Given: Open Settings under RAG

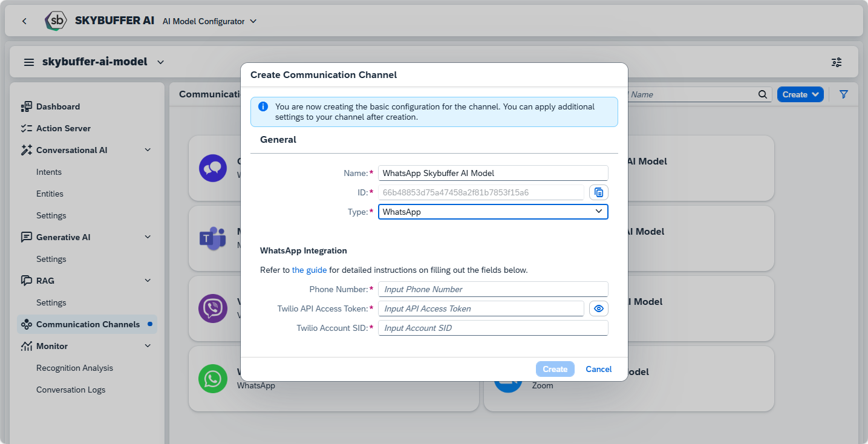Looking at the screenshot, I should click(51, 302).
